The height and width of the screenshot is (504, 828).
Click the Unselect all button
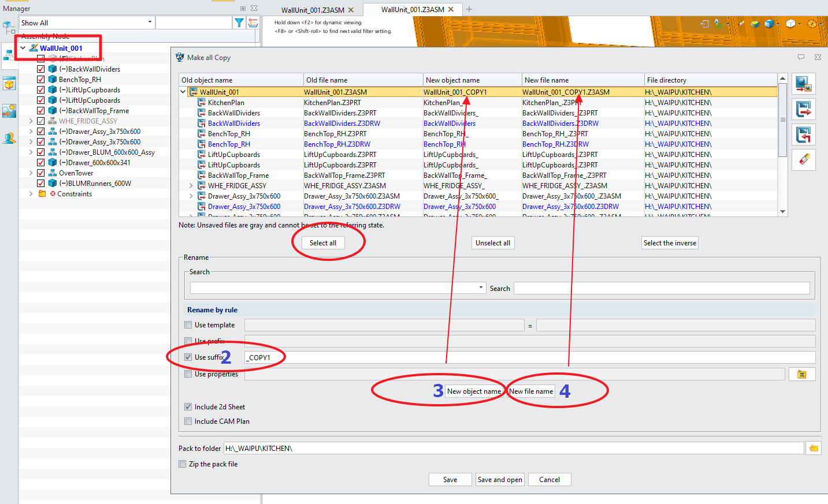(493, 243)
